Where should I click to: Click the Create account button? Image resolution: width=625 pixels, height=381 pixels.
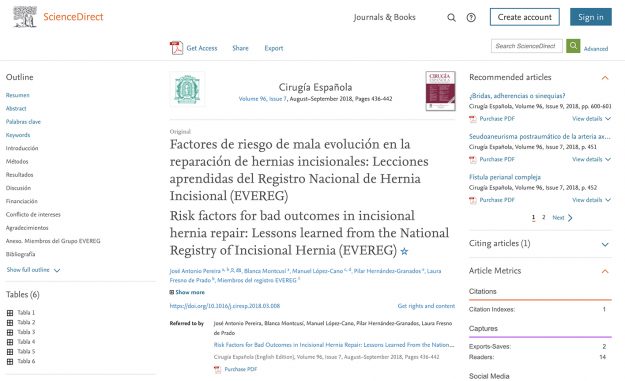(x=525, y=17)
